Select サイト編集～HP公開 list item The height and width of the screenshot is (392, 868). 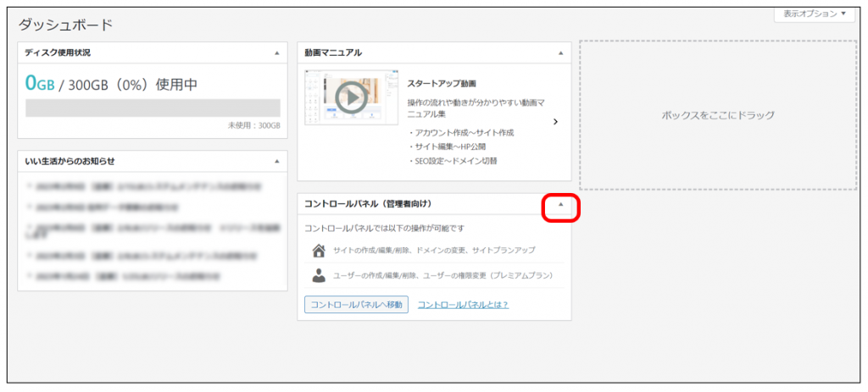(x=453, y=146)
